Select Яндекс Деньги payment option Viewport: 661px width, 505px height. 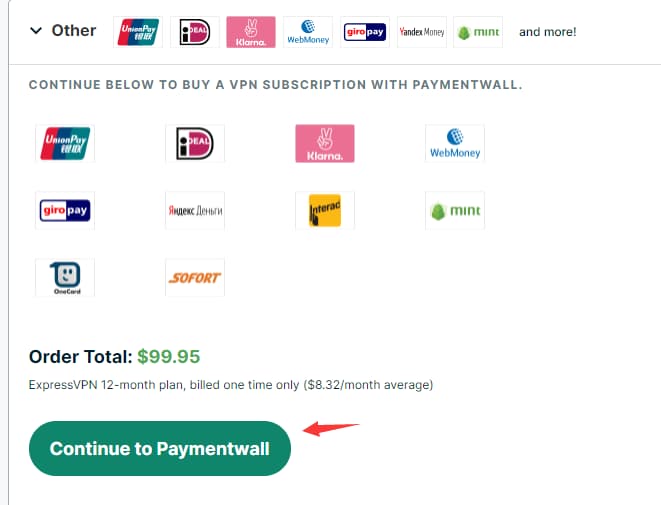pyautogui.click(x=195, y=210)
